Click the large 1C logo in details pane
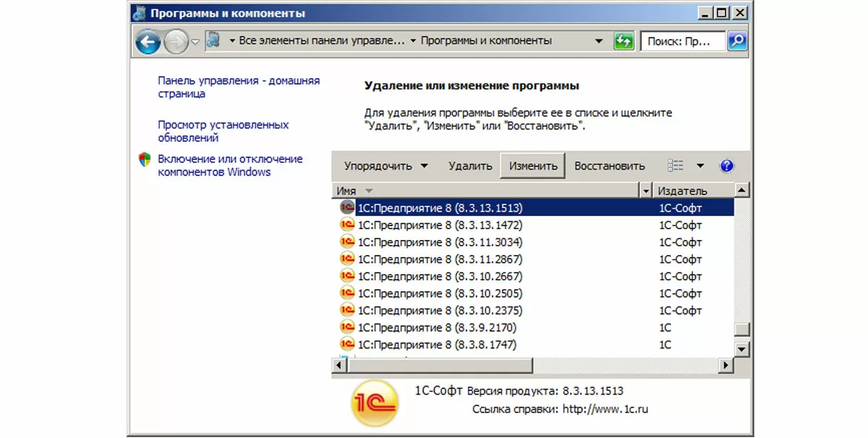 [x=374, y=403]
